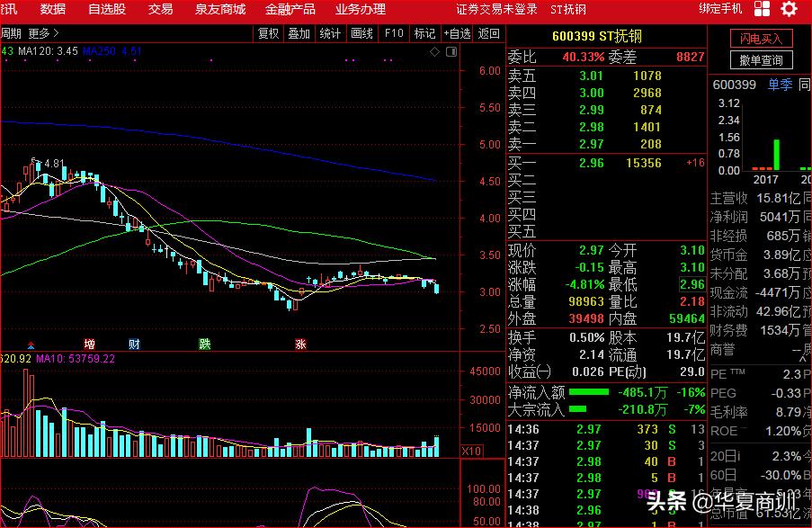Open F10 company information

pyautogui.click(x=394, y=33)
